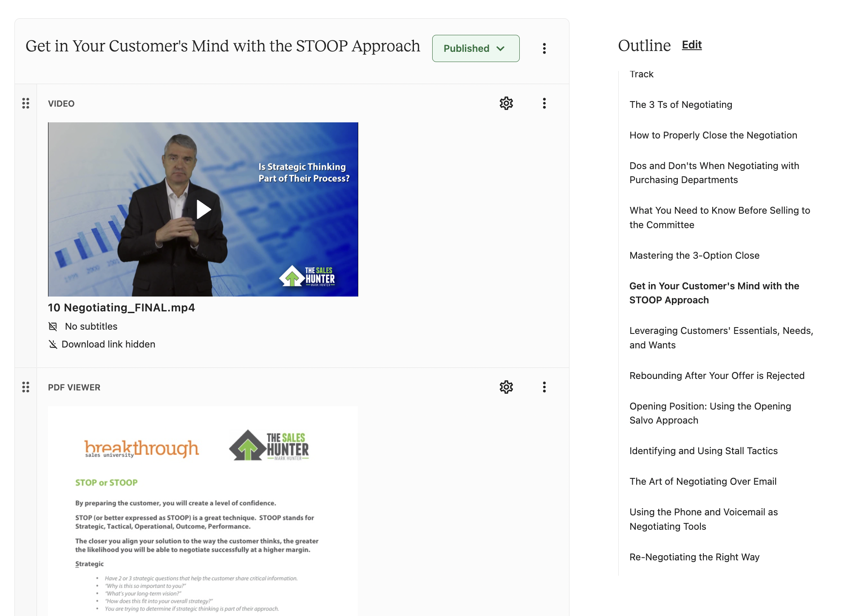Open lesson title three-dot options menu

tap(544, 48)
